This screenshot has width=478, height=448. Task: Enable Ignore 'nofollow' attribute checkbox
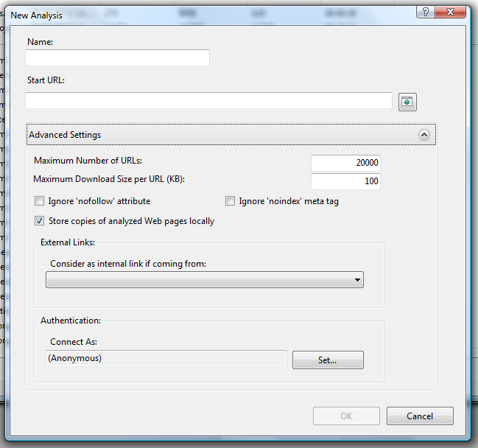[x=39, y=201]
